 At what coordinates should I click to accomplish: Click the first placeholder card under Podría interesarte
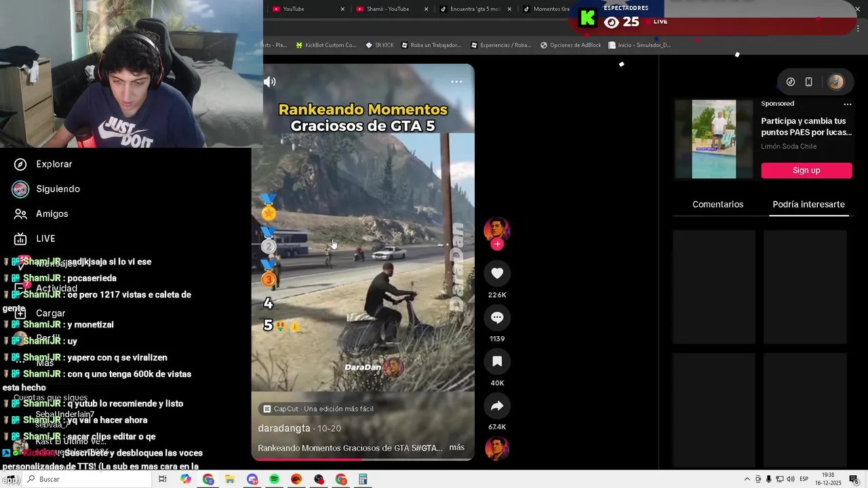(714, 287)
